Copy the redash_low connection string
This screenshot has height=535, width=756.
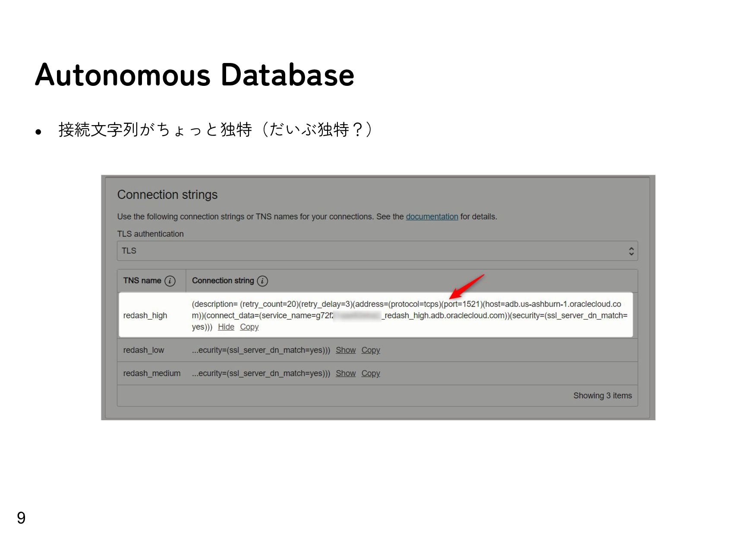(x=371, y=350)
